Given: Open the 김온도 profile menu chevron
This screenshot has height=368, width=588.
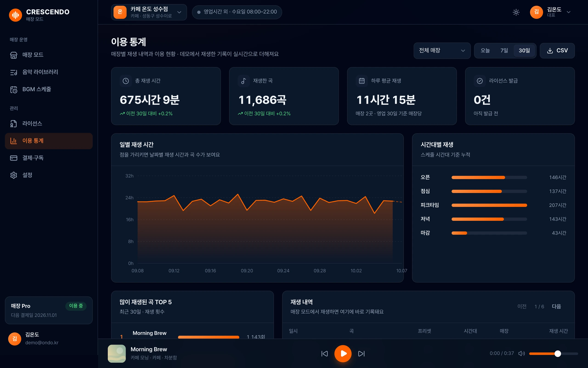Looking at the screenshot, I should coord(568,12).
